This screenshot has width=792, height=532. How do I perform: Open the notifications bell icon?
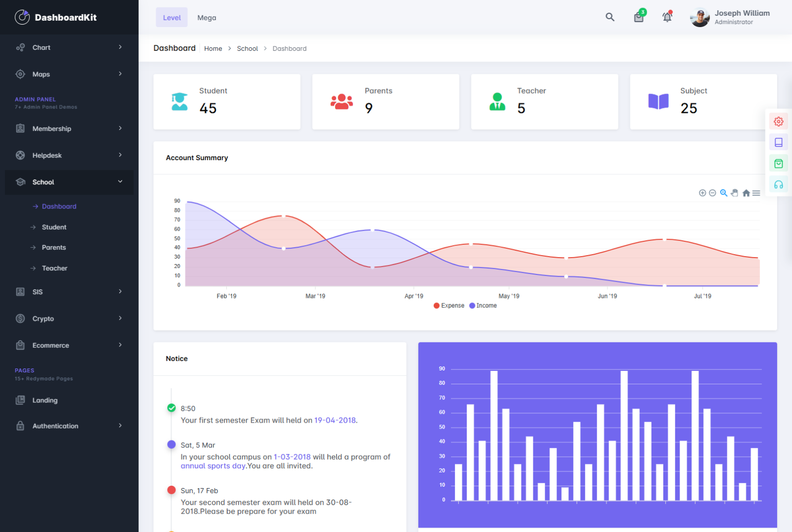(x=667, y=17)
